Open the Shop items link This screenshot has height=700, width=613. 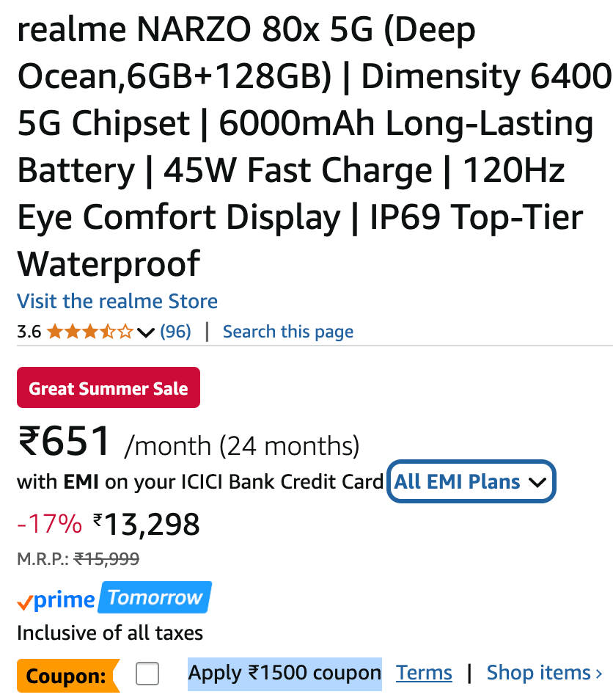544,673
